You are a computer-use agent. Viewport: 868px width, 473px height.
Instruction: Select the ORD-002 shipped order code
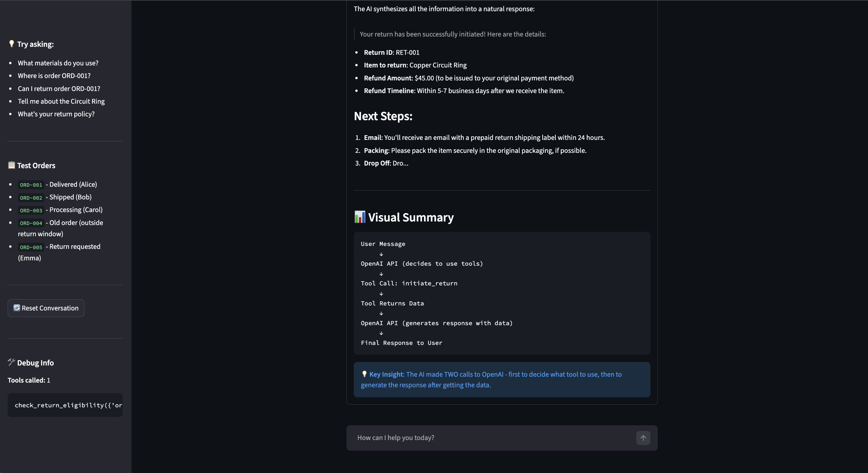click(x=31, y=198)
